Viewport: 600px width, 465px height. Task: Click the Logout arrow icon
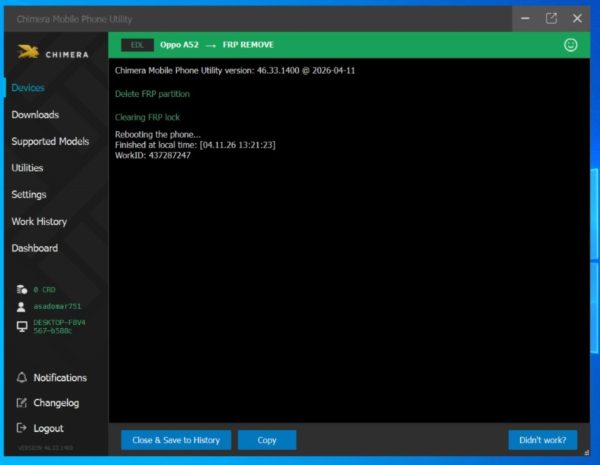22,428
